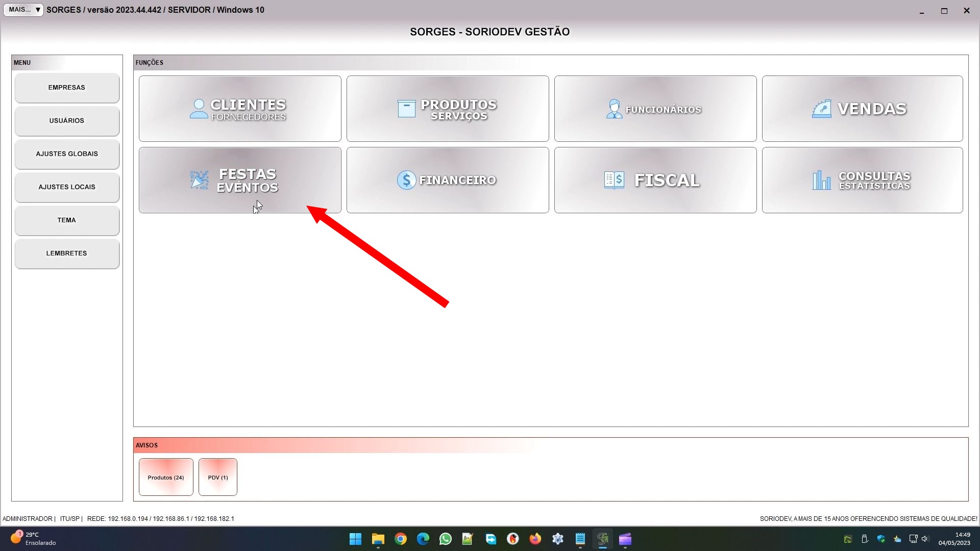Open the Funcionários function tile
Screen dimensions: 980x551
tap(655, 109)
